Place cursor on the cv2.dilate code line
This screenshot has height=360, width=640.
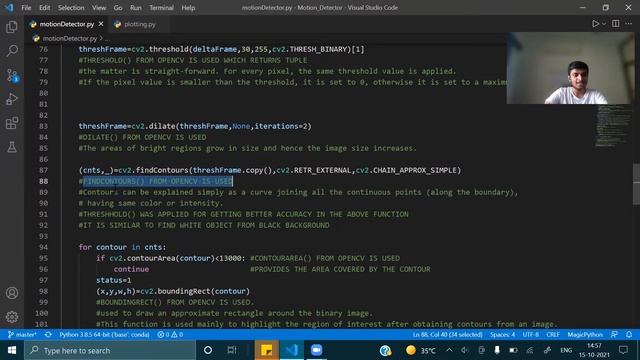click(195, 126)
